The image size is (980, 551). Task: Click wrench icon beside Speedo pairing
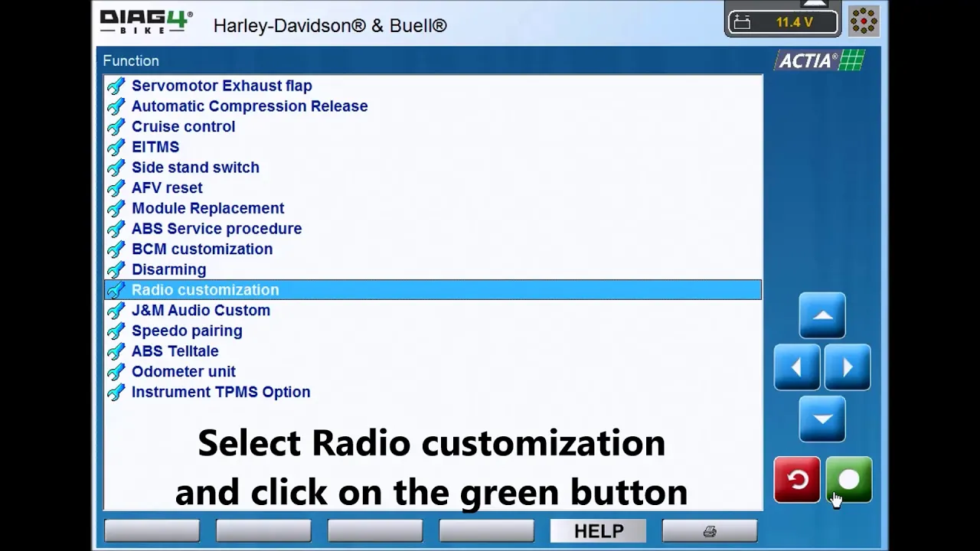[x=116, y=331]
